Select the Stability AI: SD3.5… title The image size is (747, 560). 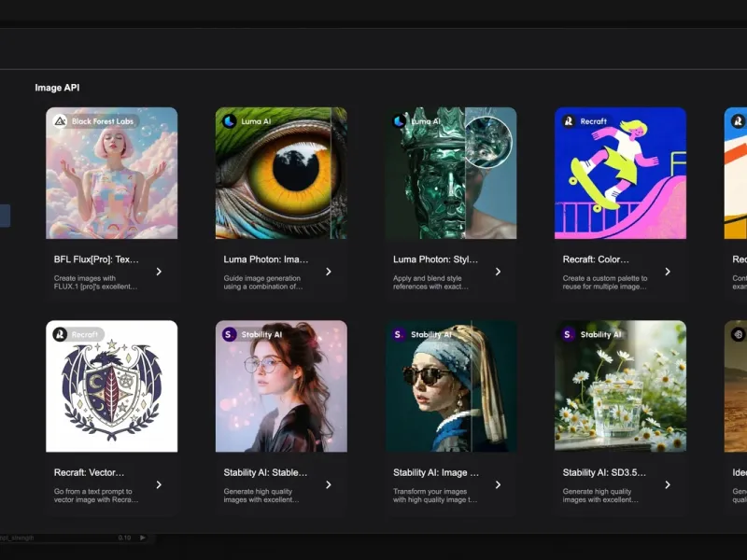pyautogui.click(x=604, y=472)
